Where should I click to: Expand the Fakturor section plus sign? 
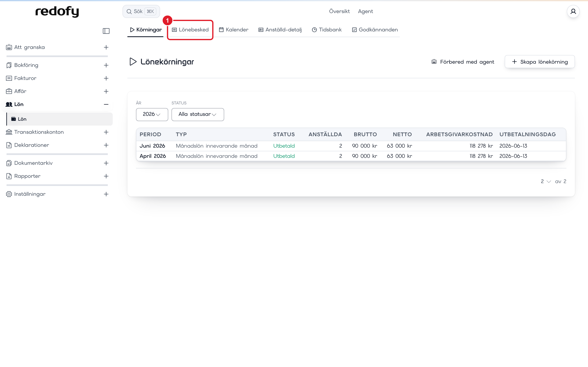coord(106,78)
